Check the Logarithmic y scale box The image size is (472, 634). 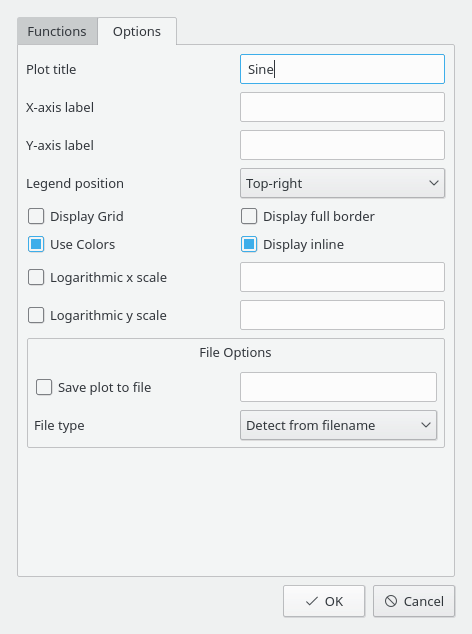36,315
